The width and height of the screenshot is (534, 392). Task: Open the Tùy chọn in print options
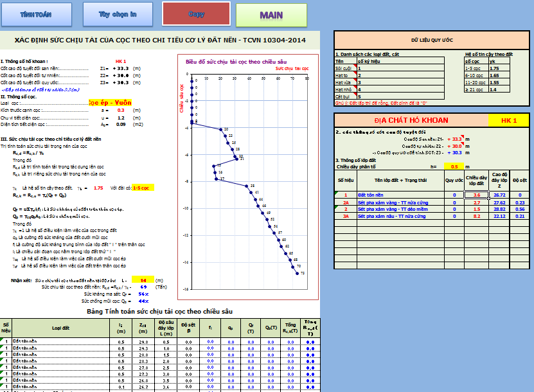(x=118, y=14)
